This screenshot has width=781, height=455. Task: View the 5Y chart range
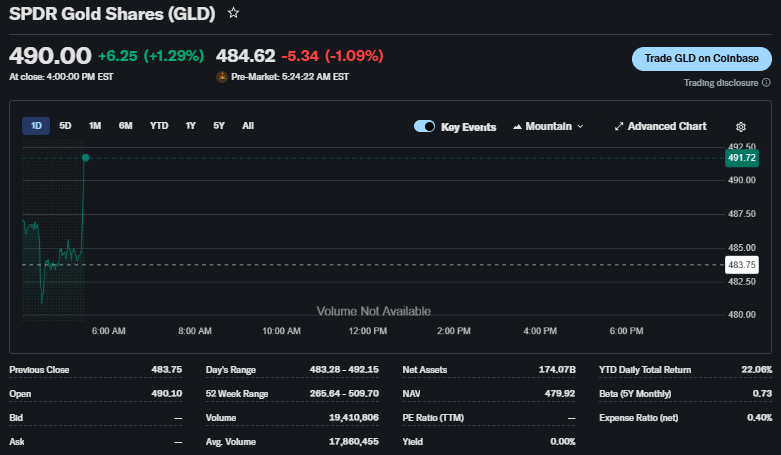(218, 126)
